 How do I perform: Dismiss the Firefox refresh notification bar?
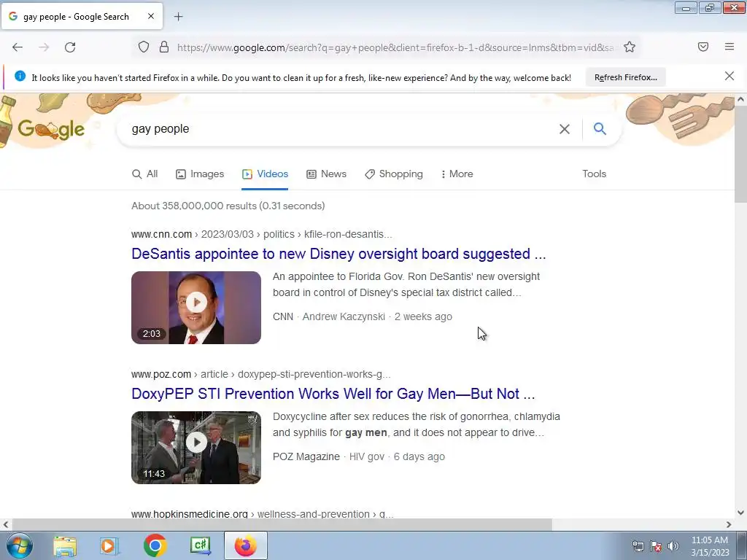[729, 76]
